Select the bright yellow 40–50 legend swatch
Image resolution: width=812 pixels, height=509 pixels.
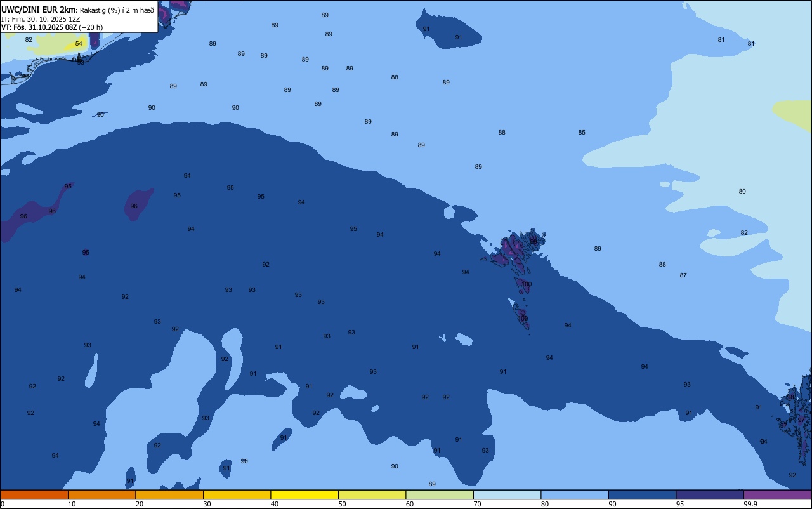[x=304, y=494]
